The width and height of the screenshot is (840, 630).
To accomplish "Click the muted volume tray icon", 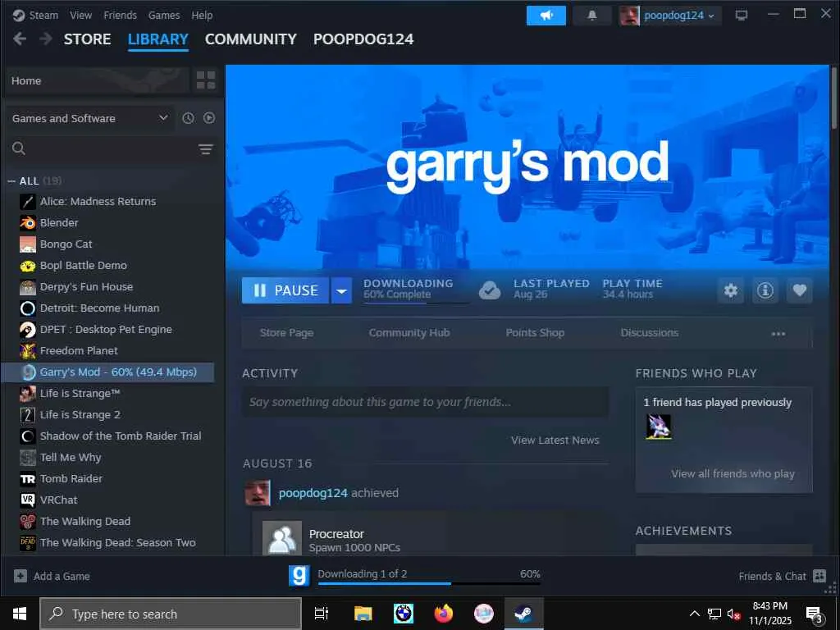I will click(733, 614).
